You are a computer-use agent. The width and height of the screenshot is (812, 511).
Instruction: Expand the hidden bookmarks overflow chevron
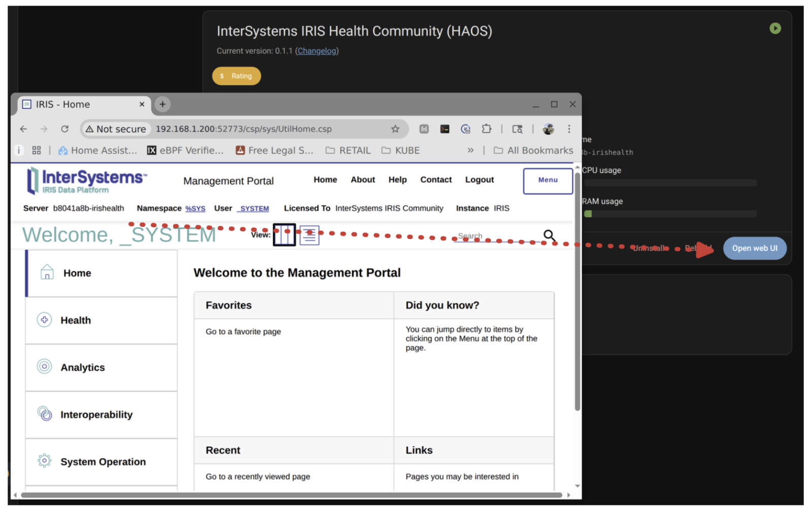pyautogui.click(x=470, y=150)
